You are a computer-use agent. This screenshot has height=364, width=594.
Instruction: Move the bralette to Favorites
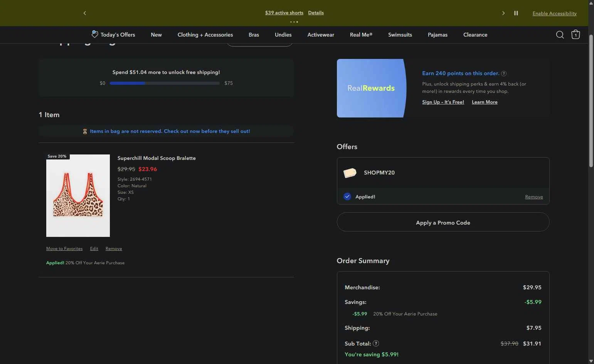[64, 248]
